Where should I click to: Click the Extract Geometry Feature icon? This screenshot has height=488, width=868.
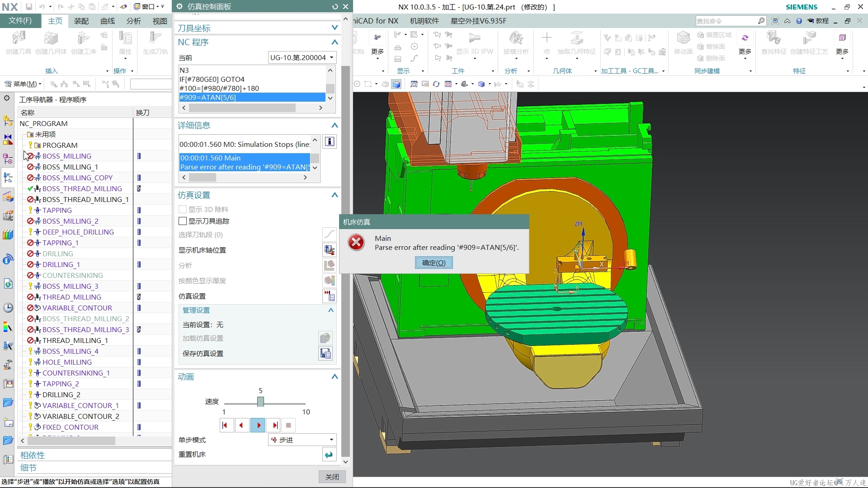point(577,42)
